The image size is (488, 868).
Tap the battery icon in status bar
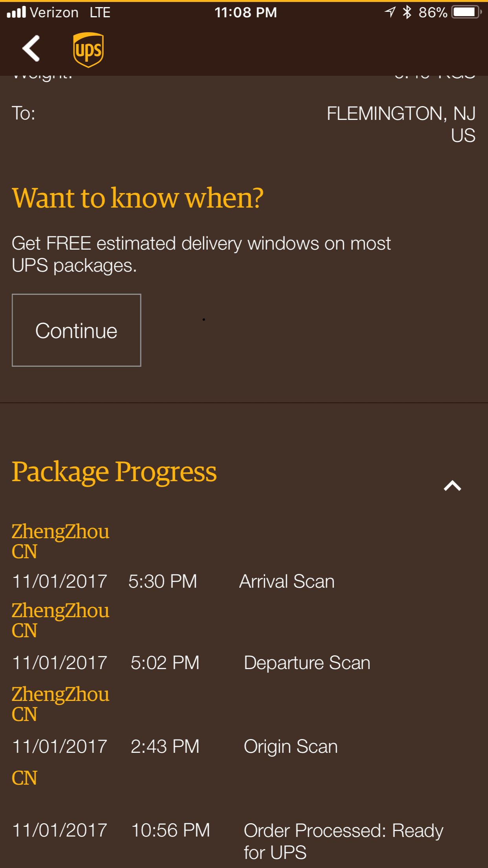pos(466,12)
